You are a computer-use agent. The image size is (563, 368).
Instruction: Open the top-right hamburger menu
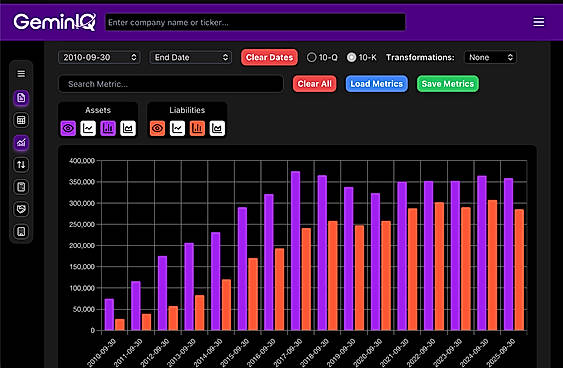(x=538, y=22)
